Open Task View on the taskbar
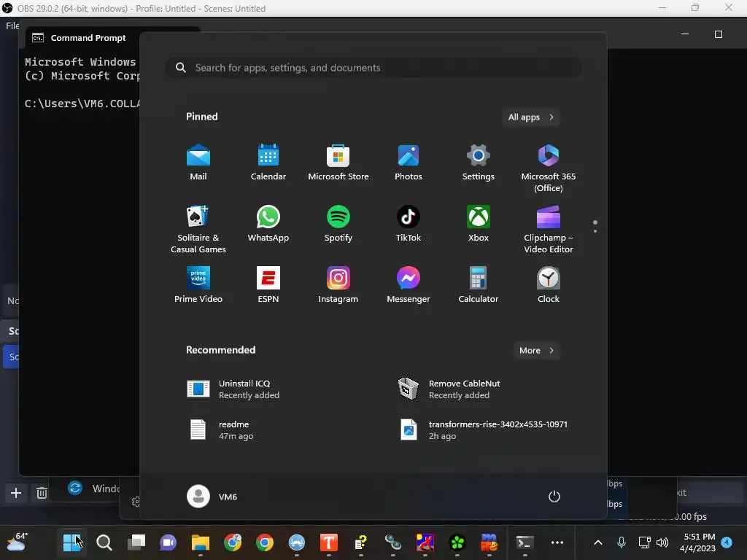This screenshot has height=560, width=747. (136, 542)
